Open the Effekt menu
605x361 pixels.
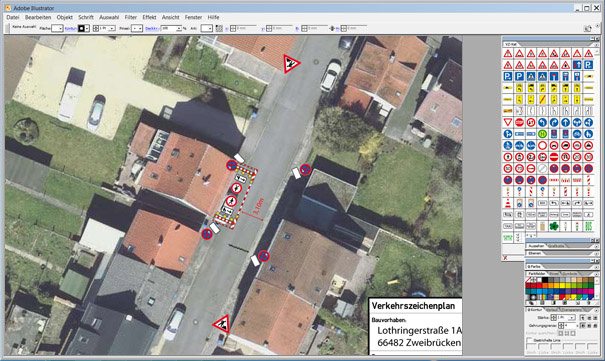149,17
